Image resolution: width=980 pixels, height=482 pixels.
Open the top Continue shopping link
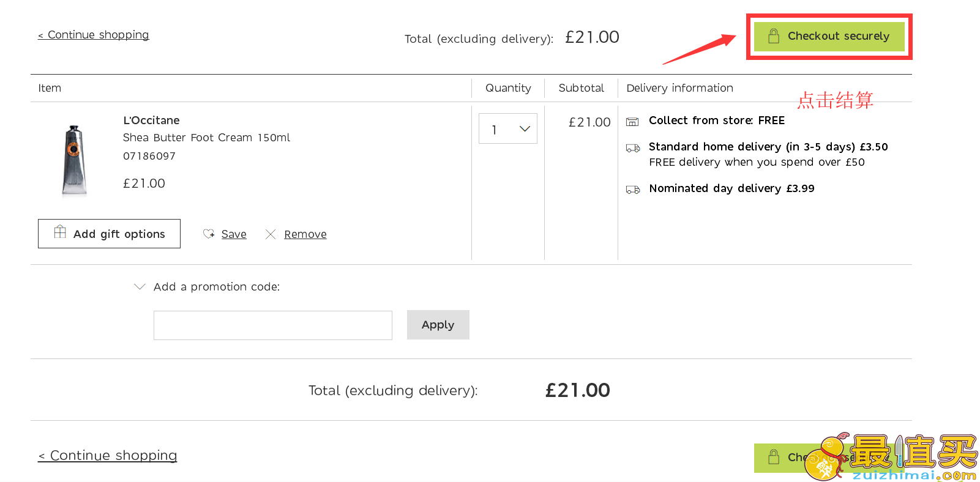94,35
